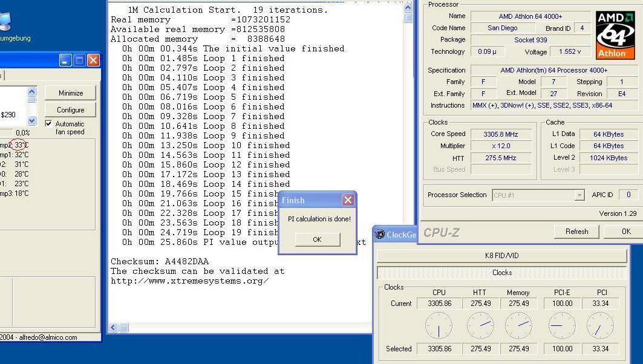Click the Memory clock dial in ClockGen
This screenshot has height=364, width=643.
tap(519, 326)
